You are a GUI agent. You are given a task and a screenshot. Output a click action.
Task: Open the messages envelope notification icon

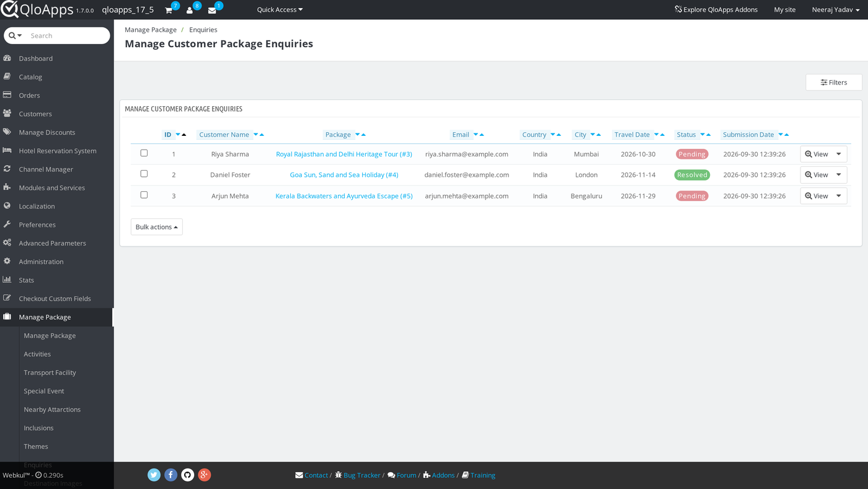coord(212,10)
